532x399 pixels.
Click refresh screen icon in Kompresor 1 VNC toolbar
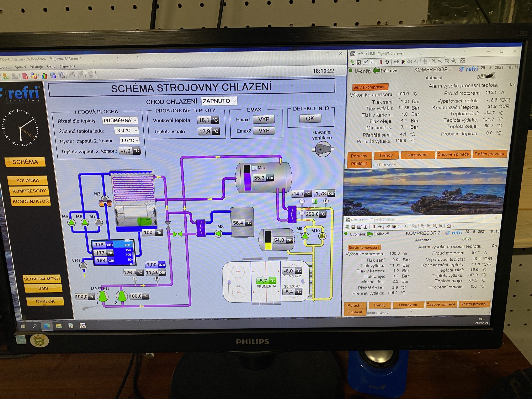coord(387,62)
